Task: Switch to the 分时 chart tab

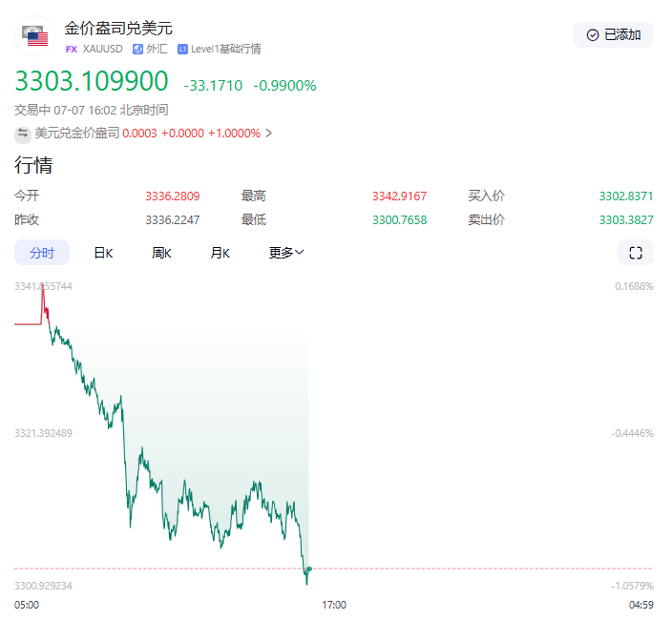Action: [x=42, y=253]
